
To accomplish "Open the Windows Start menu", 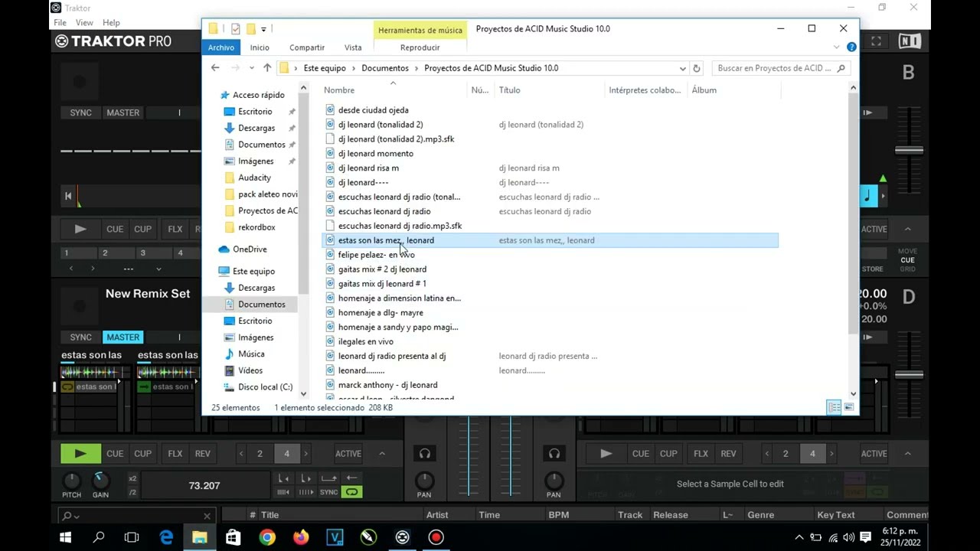I will click(65, 537).
